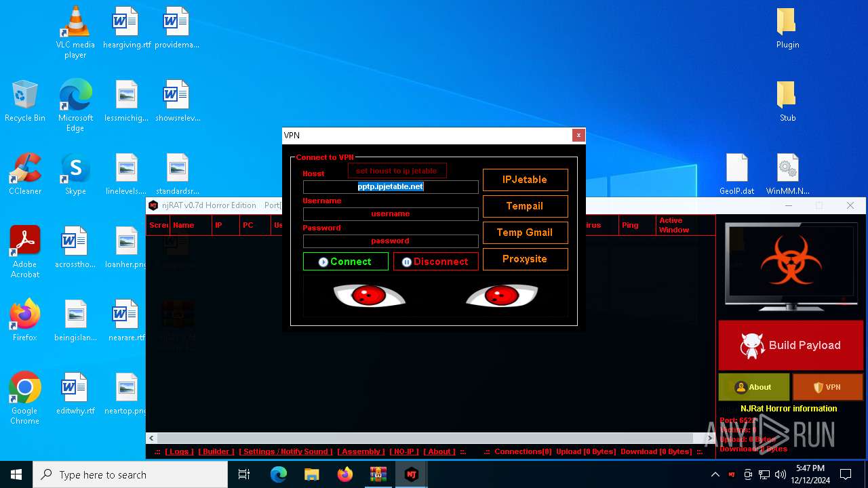Click the VPN button in njRAT panel
868x488 pixels.
point(827,387)
